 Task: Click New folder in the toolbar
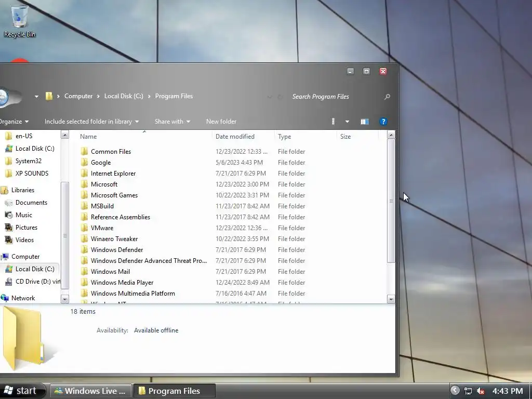(x=221, y=122)
